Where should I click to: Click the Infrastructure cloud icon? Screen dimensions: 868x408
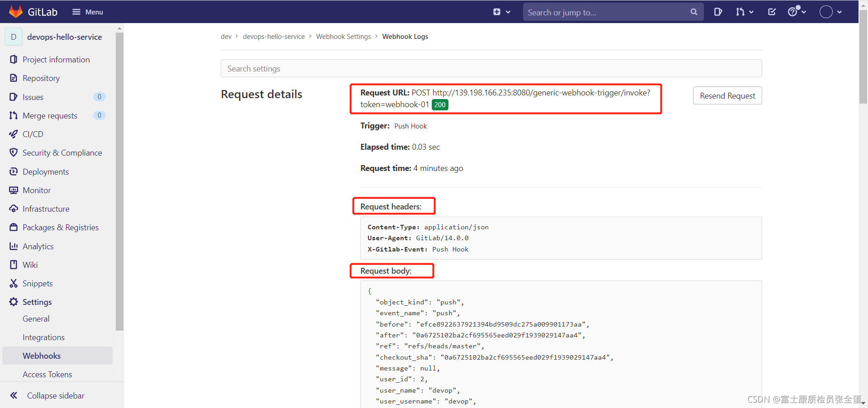pos(14,209)
